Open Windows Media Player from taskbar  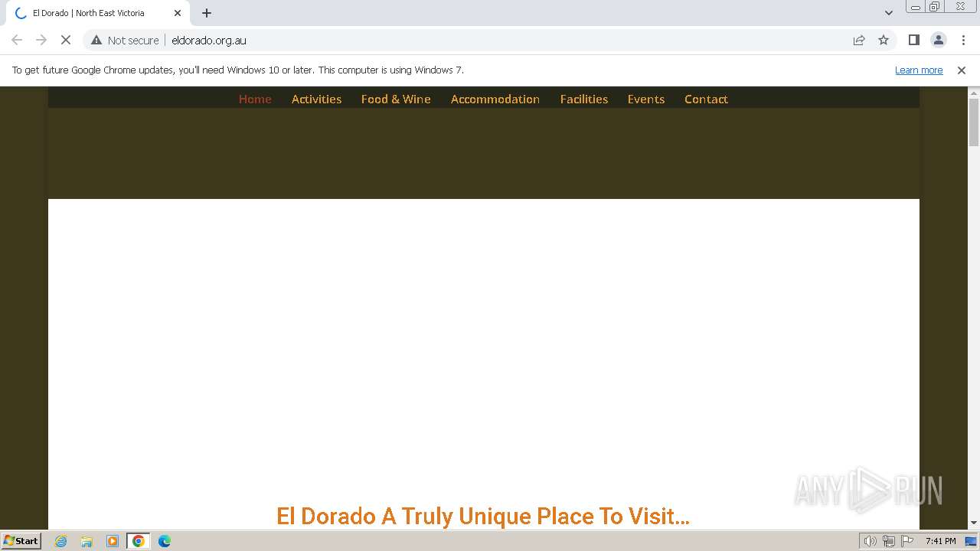pyautogui.click(x=113, y=541)
